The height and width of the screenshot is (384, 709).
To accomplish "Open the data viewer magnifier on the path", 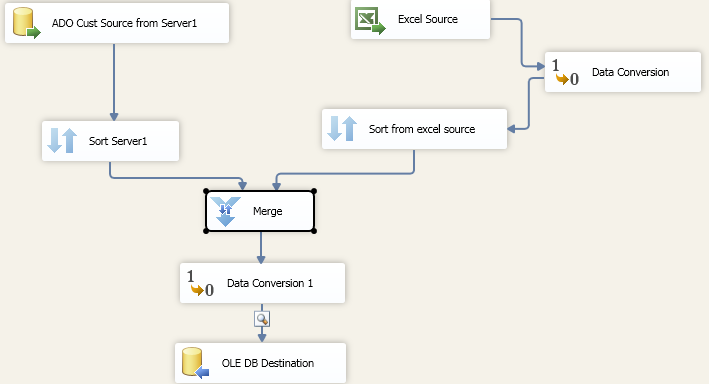I will pos(262,319).
